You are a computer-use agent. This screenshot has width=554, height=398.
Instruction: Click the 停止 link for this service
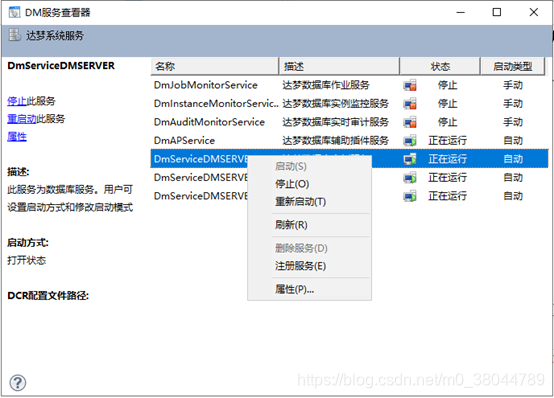17,101
